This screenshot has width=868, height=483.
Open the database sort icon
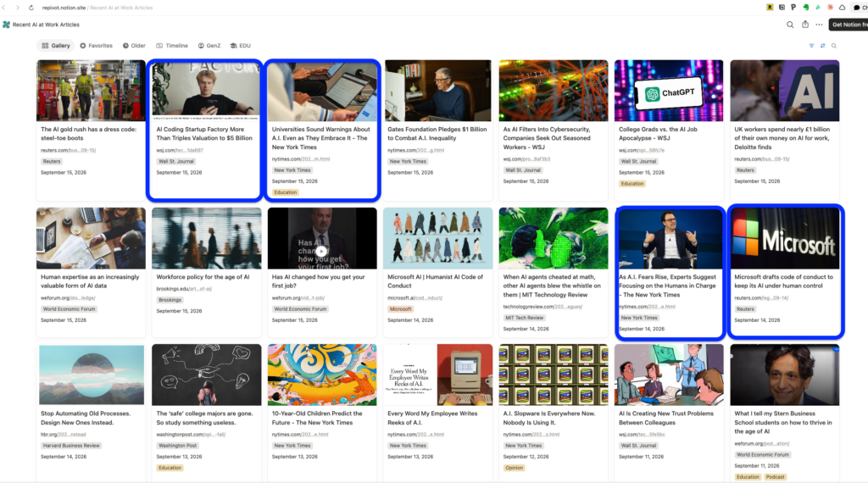pyautogui.click(x=822, y=46)
